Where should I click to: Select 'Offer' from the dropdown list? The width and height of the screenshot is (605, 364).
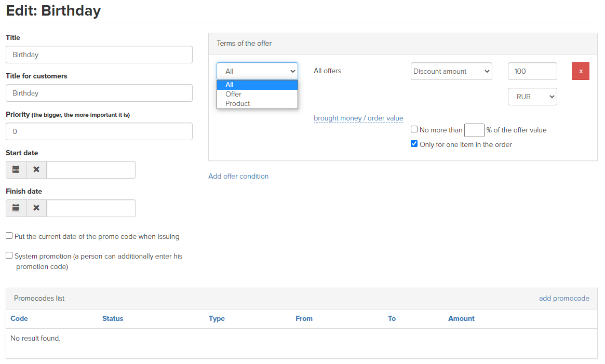tap(234, 94)
